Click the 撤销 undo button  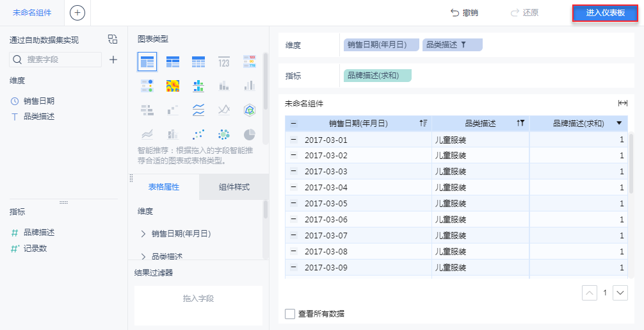tap(464, 13)
